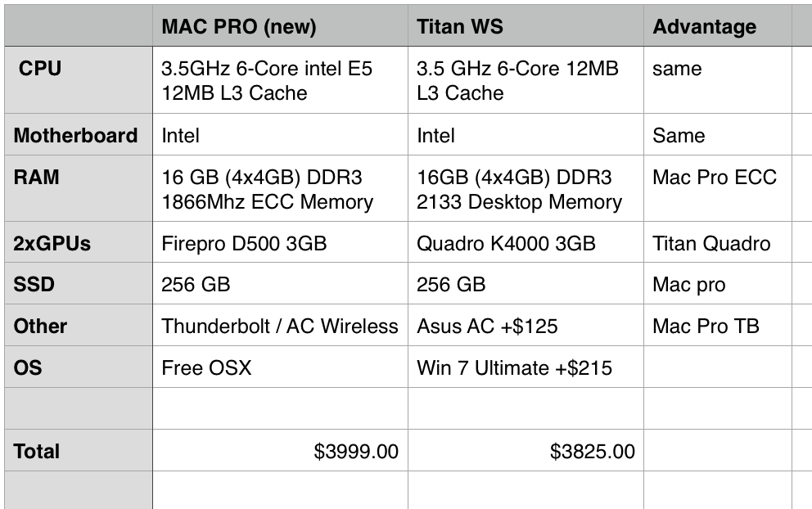
Task: Click the Asus AC +$125 cell
Action: click(526, 326)
